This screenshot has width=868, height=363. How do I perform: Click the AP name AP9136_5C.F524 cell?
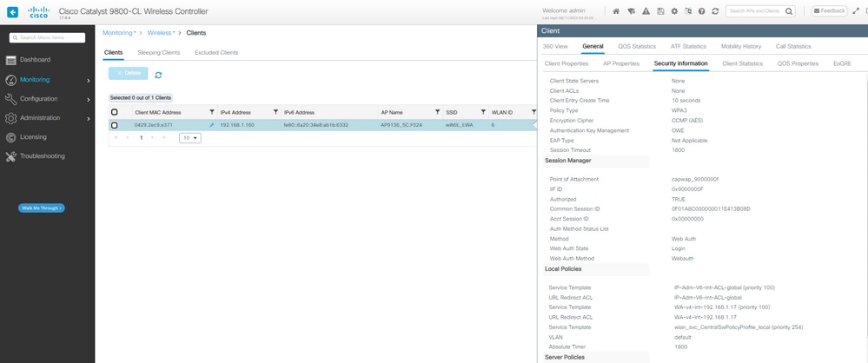(401, 125)
